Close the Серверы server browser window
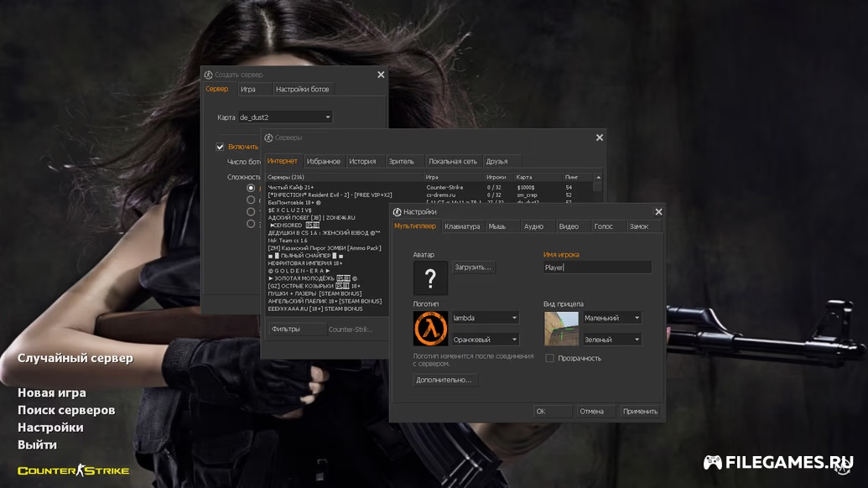868x488 pixels. point(600,138)
